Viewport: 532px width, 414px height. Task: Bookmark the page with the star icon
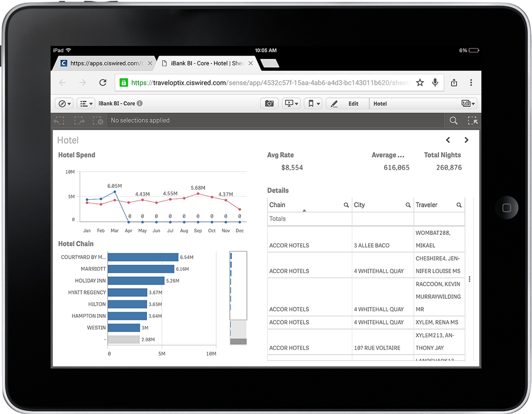tap(420, 83)
